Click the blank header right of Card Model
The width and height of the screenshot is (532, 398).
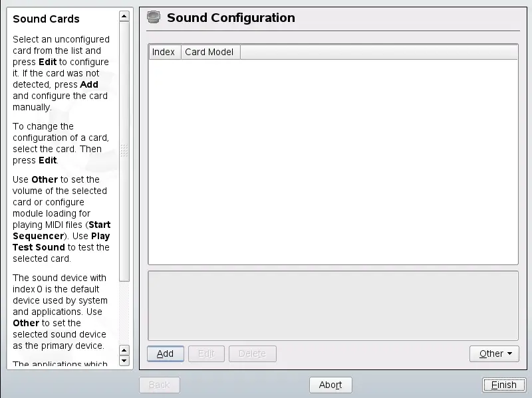tap(378, 52)
